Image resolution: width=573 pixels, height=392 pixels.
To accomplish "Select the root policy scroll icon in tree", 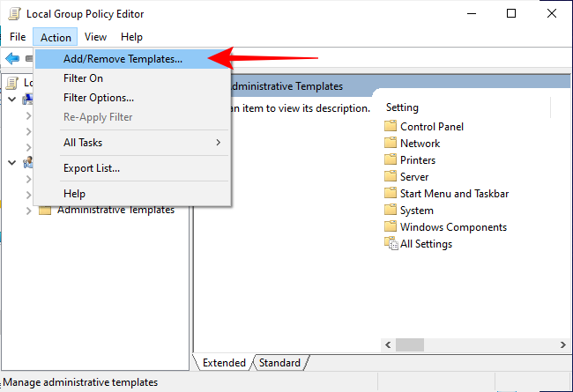I will [12, 83].
